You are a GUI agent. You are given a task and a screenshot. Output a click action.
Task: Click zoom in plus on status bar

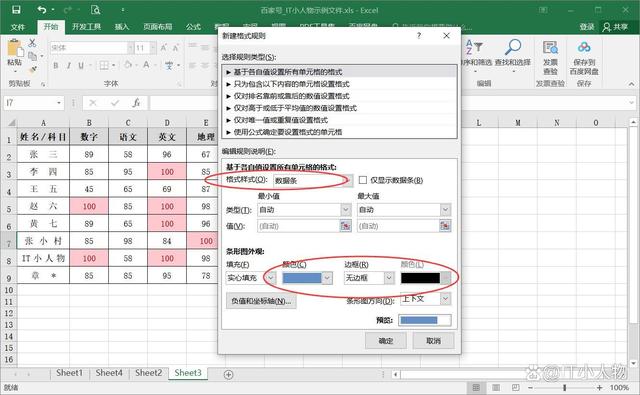coord(599,387)
